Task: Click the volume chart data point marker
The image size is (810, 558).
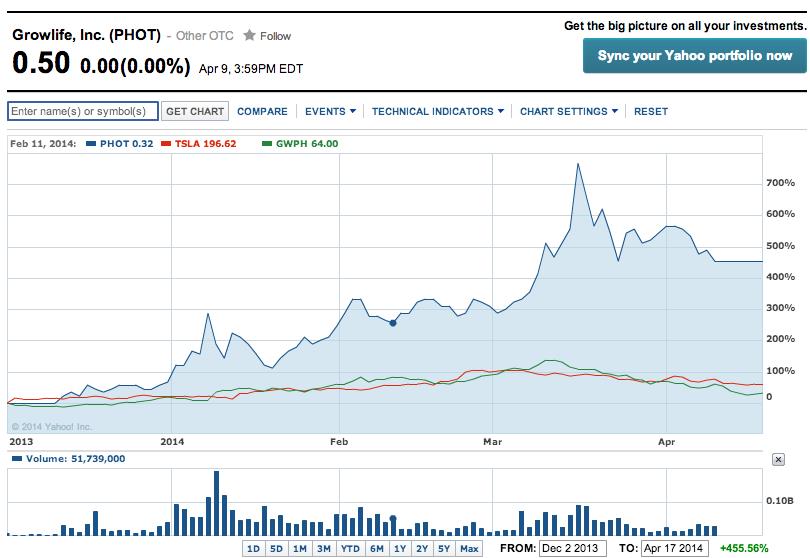Action: (x=393, y=518)
